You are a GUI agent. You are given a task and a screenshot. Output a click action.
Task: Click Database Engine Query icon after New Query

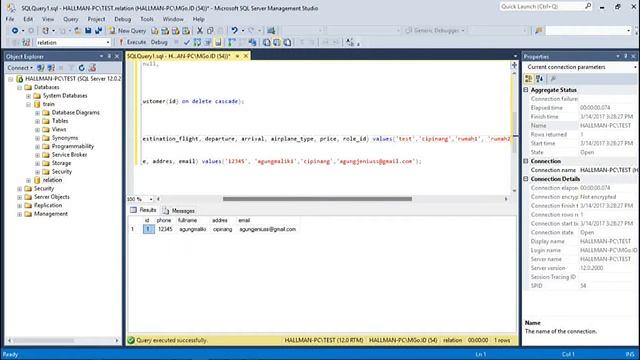pyautogui.click(x=155, y=31)
